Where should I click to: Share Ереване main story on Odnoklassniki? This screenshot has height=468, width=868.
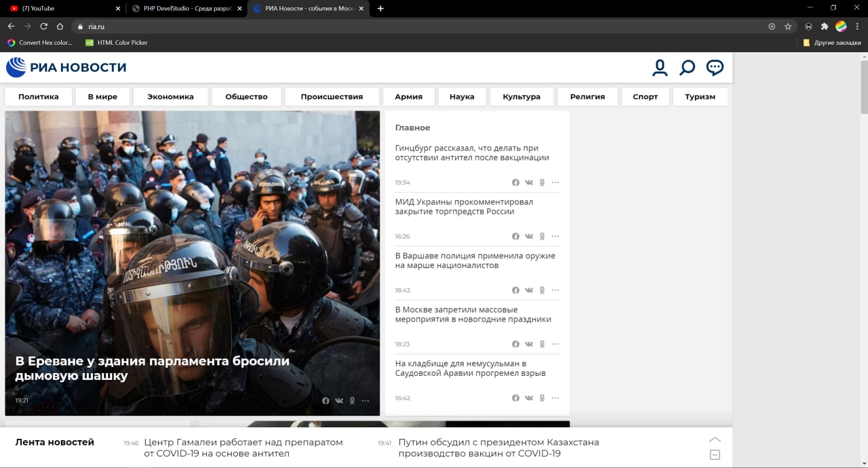click(x=352, y=401)
